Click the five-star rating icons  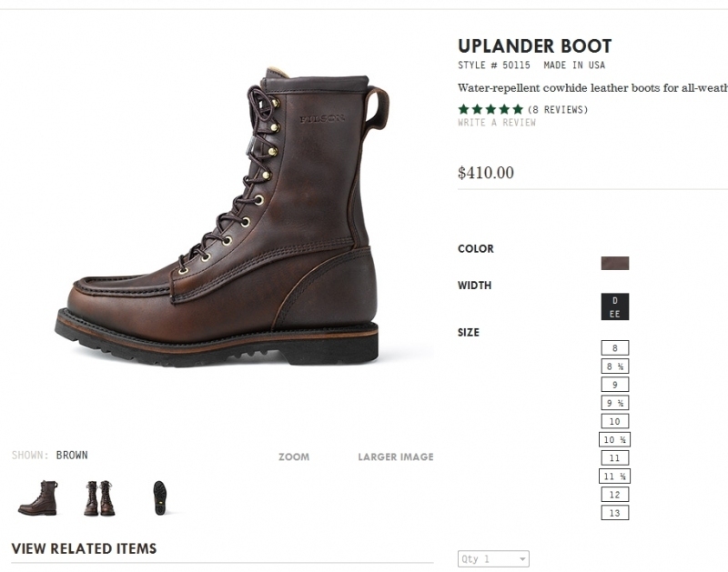490,109
